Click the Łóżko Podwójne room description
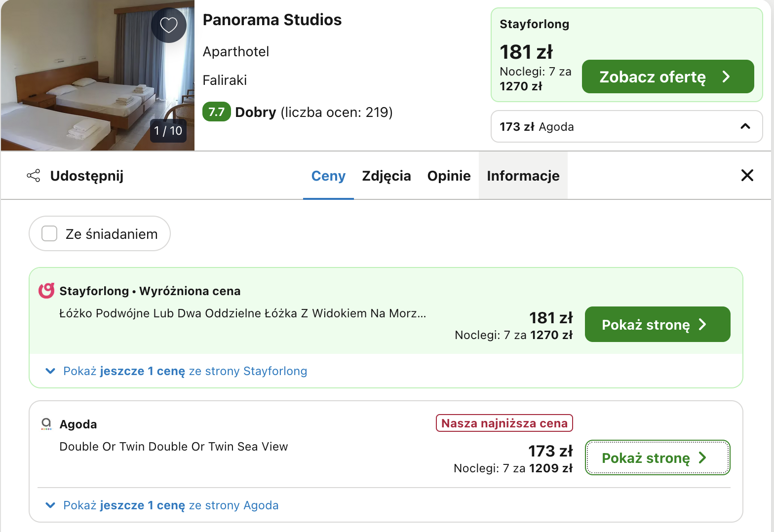The image size is (774, 532). (243, 313)
